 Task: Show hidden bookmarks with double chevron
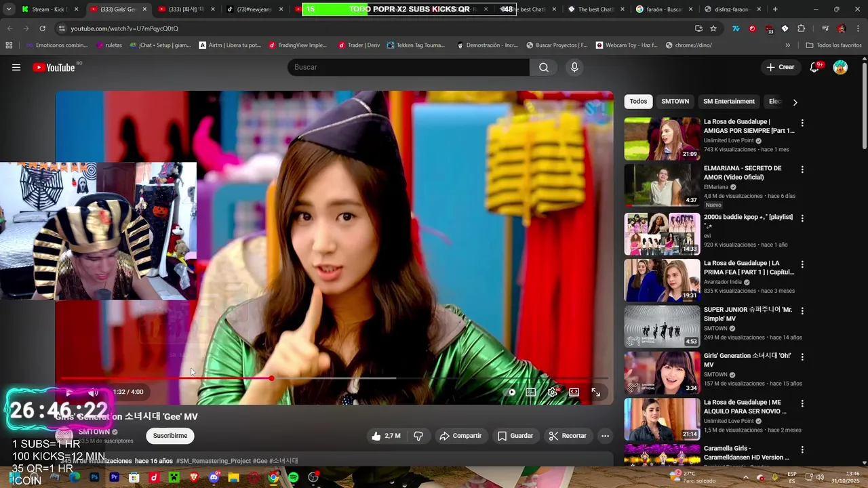[787, 45]
